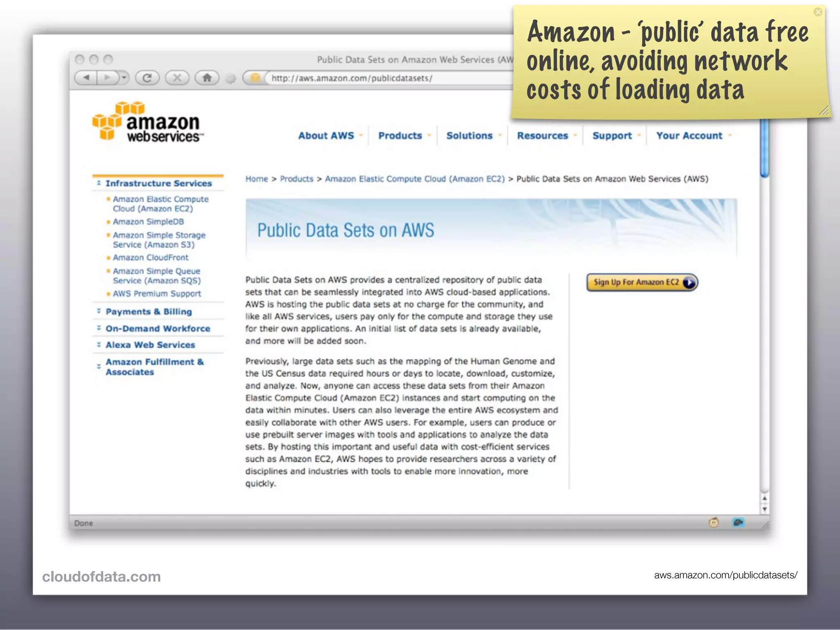Viewport: 840px width, 630px height.
Task: Stop loading with the X button
Action: 177,78
